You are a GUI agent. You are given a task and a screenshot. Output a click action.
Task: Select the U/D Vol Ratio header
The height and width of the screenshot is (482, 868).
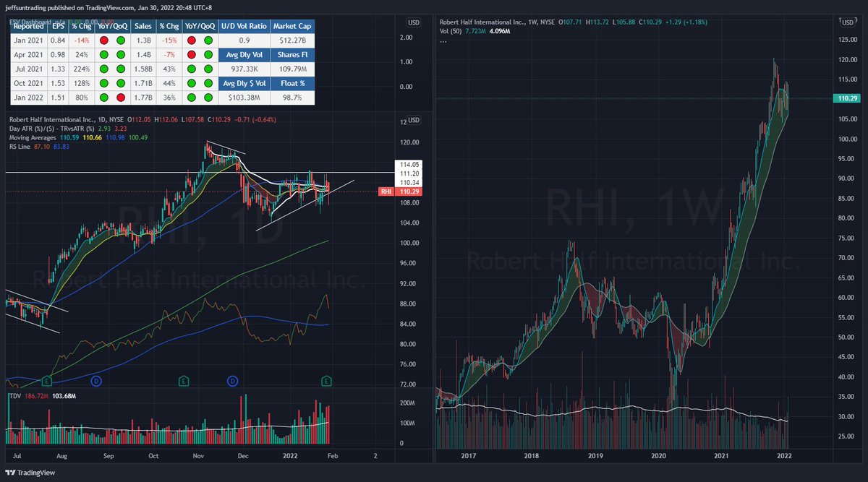coord(243,26)
